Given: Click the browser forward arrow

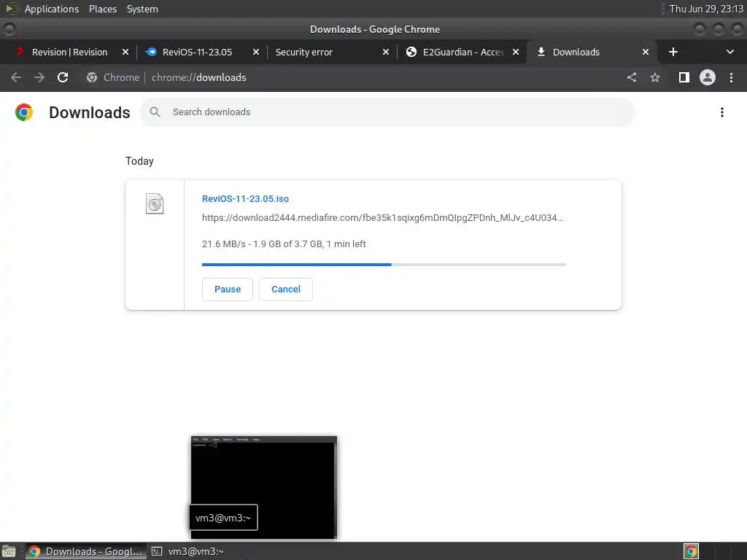Looking at the screenshot, I should click(x=39, y=77).
